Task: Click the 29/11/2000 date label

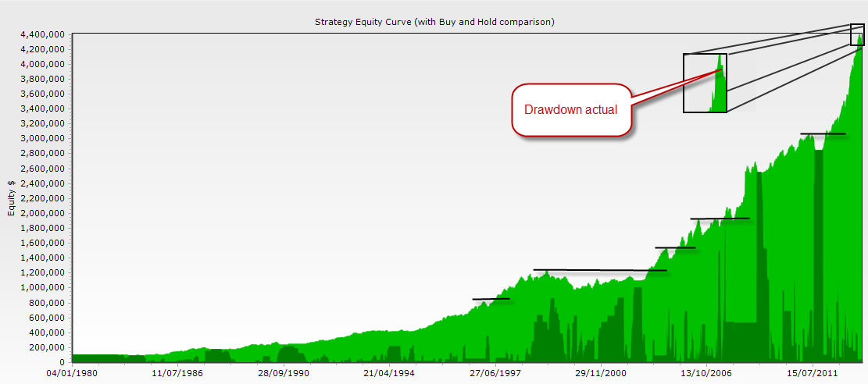Action: pos(601,374)
